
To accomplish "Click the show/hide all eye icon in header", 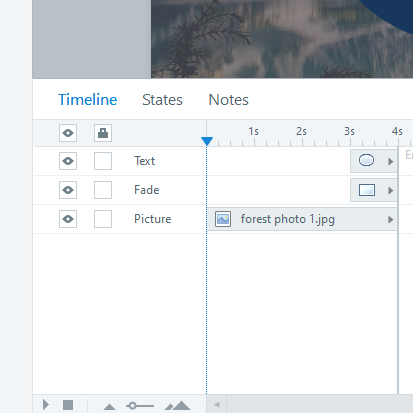I will [x=68, y=133].
